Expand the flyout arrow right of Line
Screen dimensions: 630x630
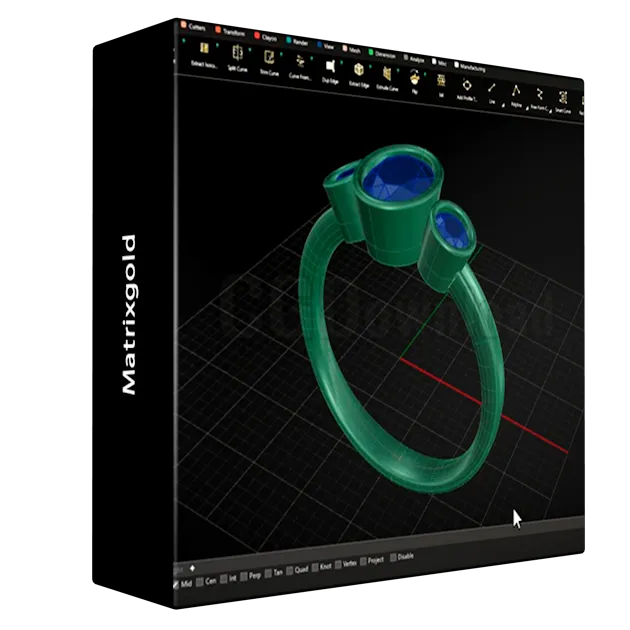tap(503, 105)
